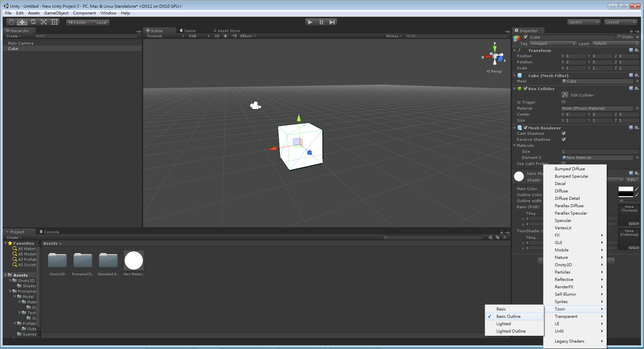Enable the Is Trigger checkbox
This screenshot has height=349, width=644.
tap(564, 102)
